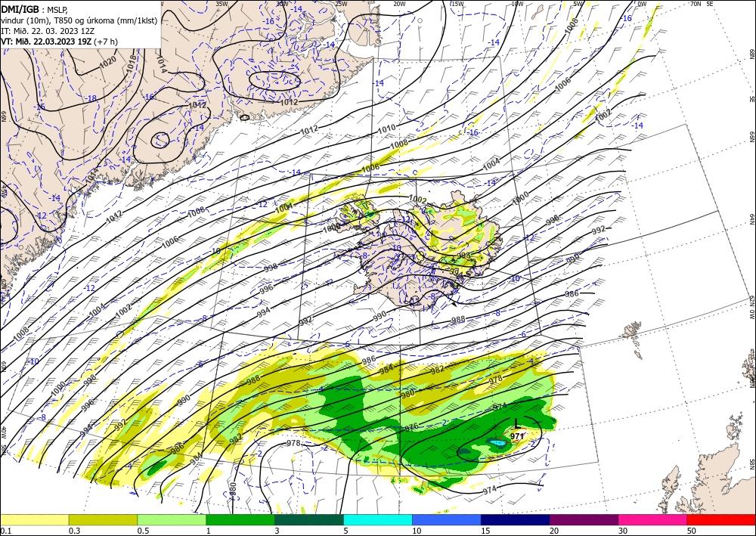Click the "976" isobar label
This screenshot has height=536, width=756.
(411, 428)
